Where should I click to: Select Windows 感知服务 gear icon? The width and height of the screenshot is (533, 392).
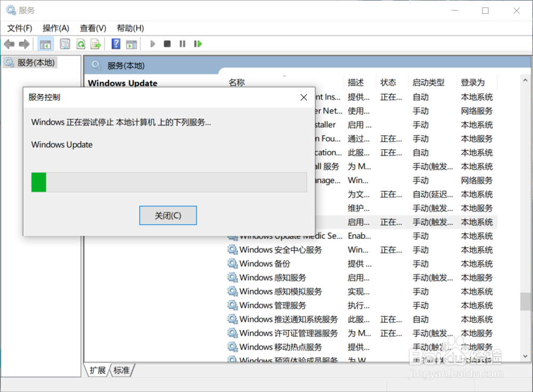[232, 278]
